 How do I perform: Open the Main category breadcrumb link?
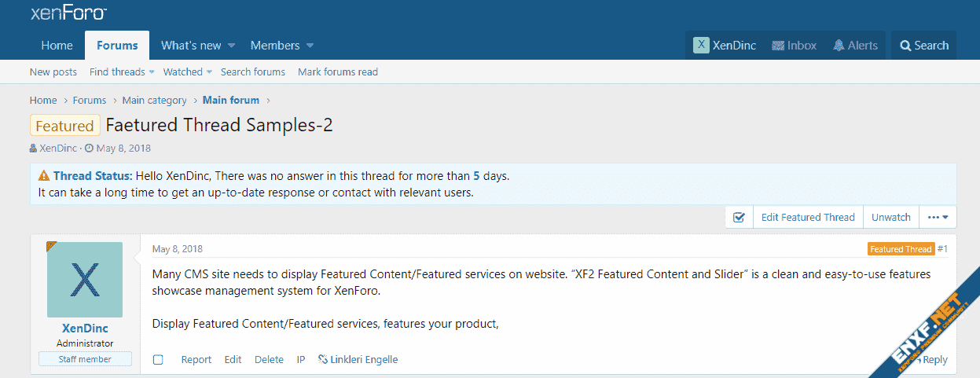point(154,101)
